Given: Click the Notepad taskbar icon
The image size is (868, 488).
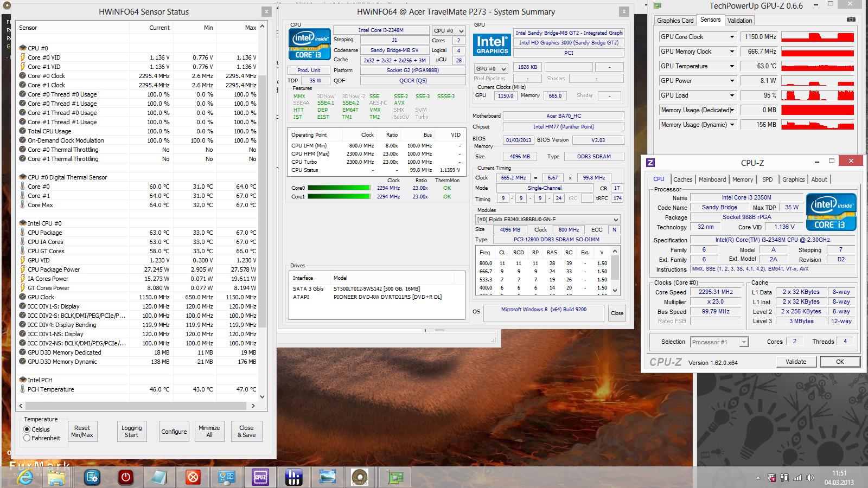Looking at the screenshot, I should 159,477.
